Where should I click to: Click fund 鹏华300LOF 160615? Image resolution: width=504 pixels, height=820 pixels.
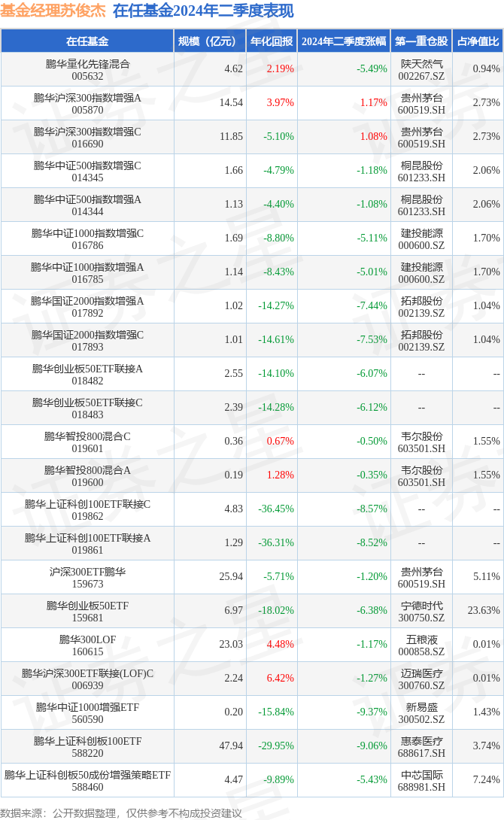pos(87,645)
